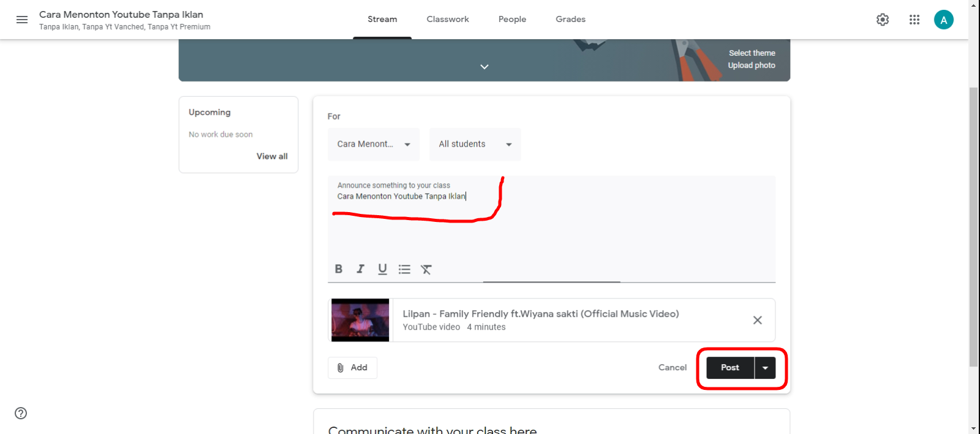Image resolution: width=980 pixels, height=434 pixels.
Task: Click View all upcoming work
Action: click(x=272, y=156)
